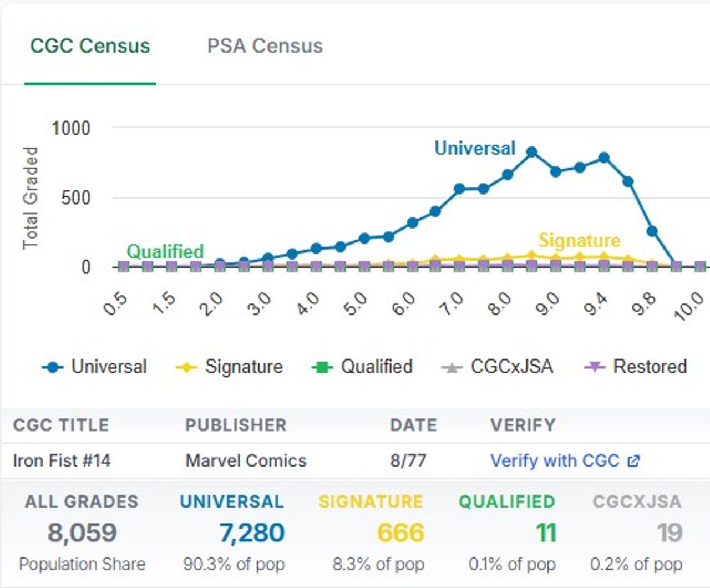The width and height of the screenshot is (710, 588).
Task: Click the purple Restored legend marker
Action: click(595, 367)
